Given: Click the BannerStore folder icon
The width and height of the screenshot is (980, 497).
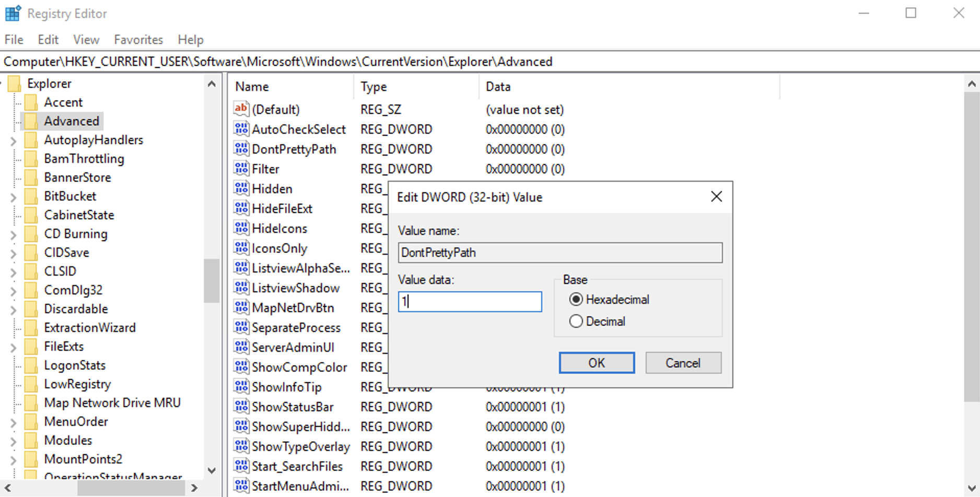Looking at the screenshot, I should 31,177.
